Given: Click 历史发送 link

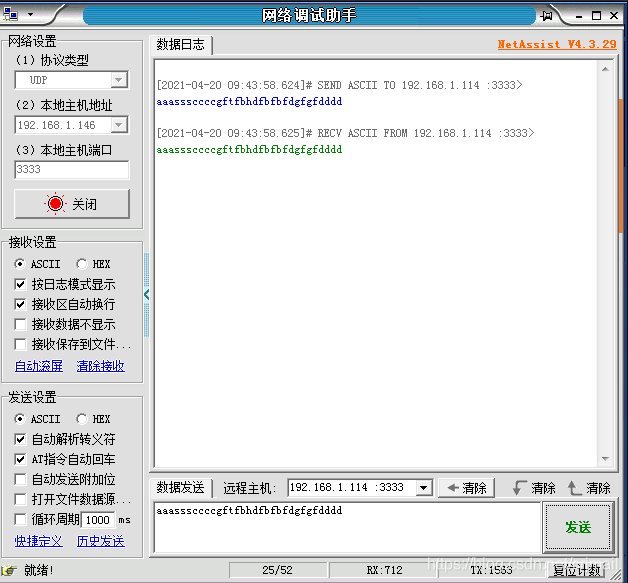Looking at the screenshot, I should pos(101,541).
